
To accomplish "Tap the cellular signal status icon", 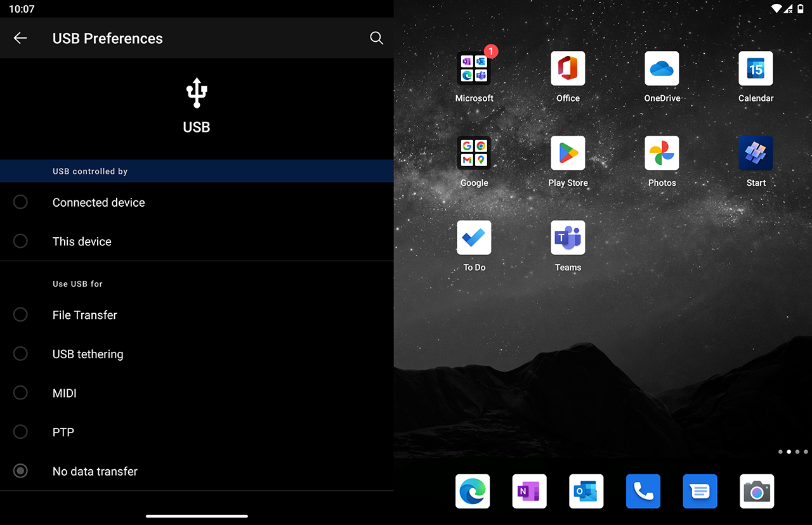I will coord(789,8).
